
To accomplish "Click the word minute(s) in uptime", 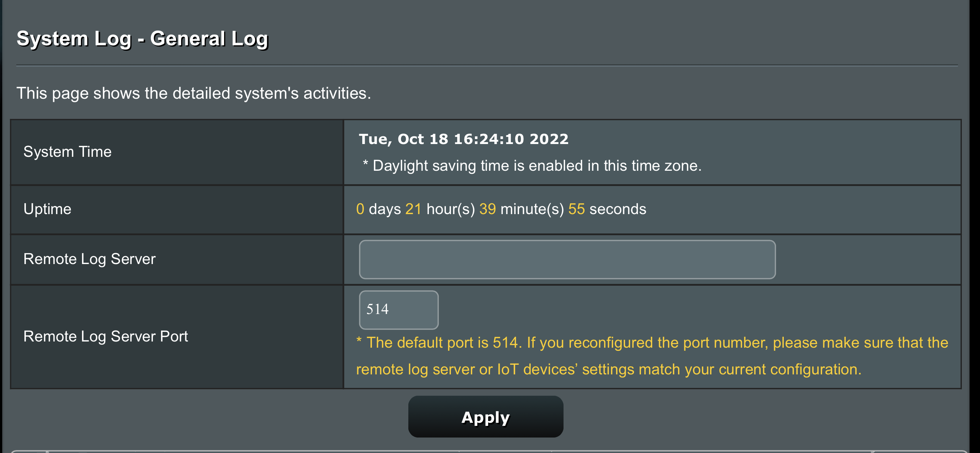I will click(532, 209).
